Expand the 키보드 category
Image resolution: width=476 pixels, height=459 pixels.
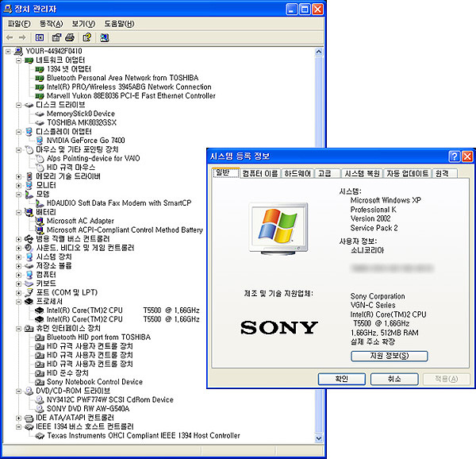point(18,283)
